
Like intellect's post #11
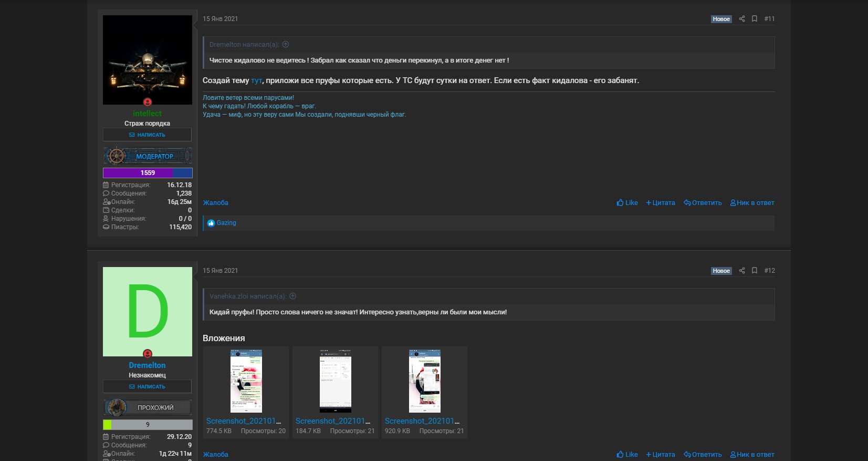pyautogui.click(x=627, y=203)
